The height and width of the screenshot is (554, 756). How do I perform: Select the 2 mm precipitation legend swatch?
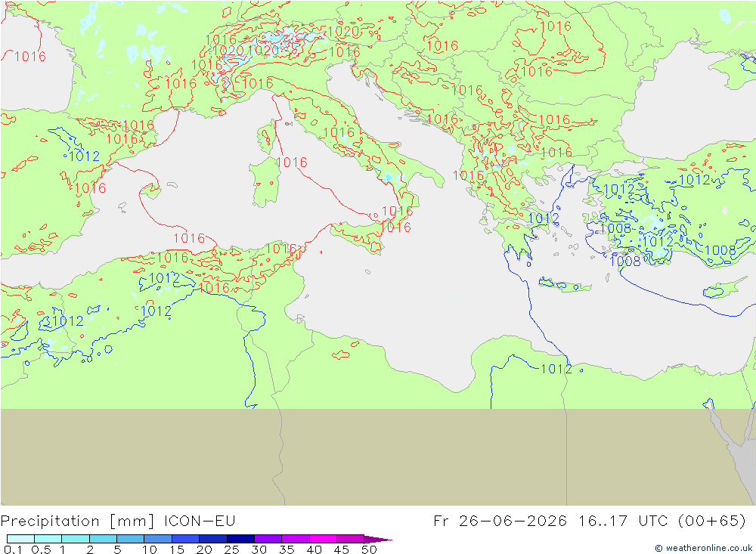[x=103, y=539]
